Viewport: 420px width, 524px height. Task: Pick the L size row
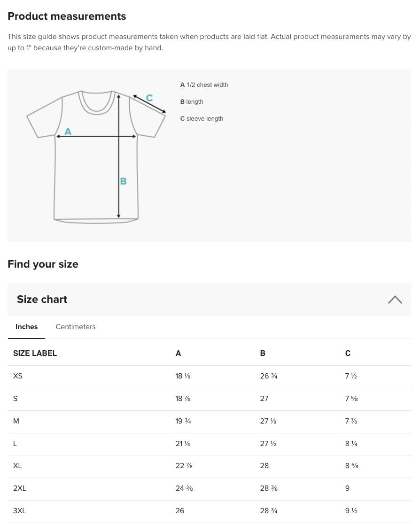pos(15,444)
